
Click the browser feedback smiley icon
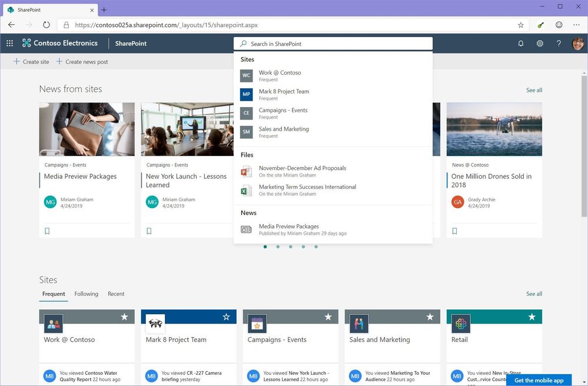[x=559, y=25]
